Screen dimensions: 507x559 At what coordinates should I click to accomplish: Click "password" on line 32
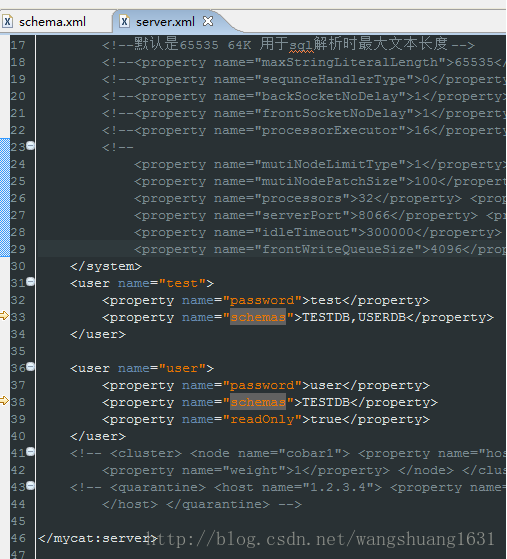(262, 301)
